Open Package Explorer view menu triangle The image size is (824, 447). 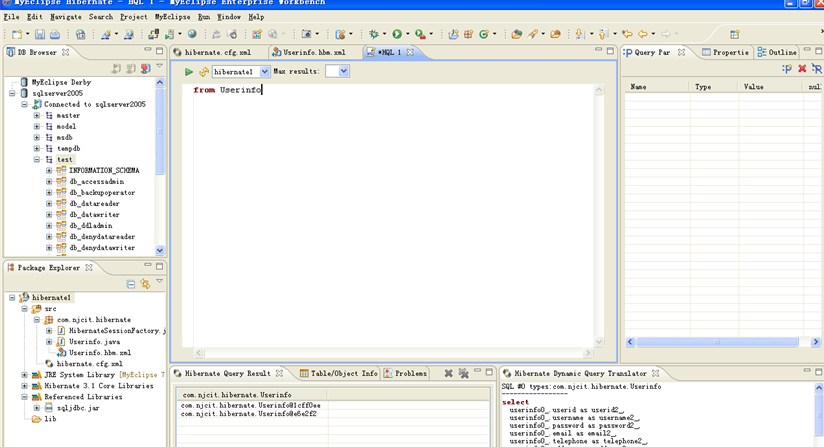point(160,282)
